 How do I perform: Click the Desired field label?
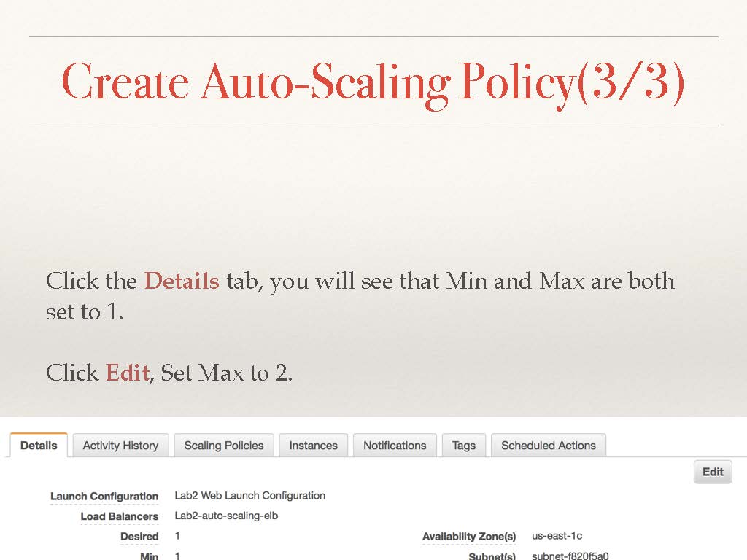139,537
